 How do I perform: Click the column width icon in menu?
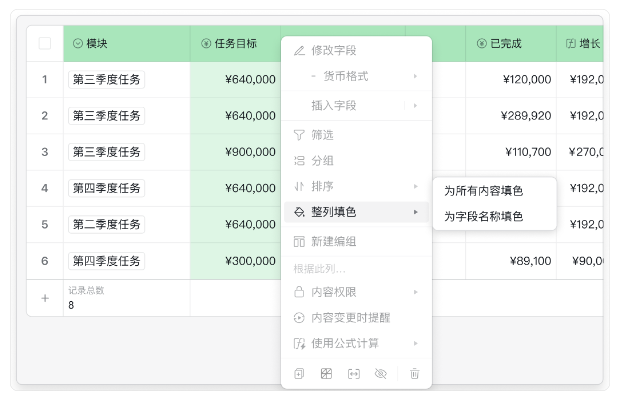(353, 373)
